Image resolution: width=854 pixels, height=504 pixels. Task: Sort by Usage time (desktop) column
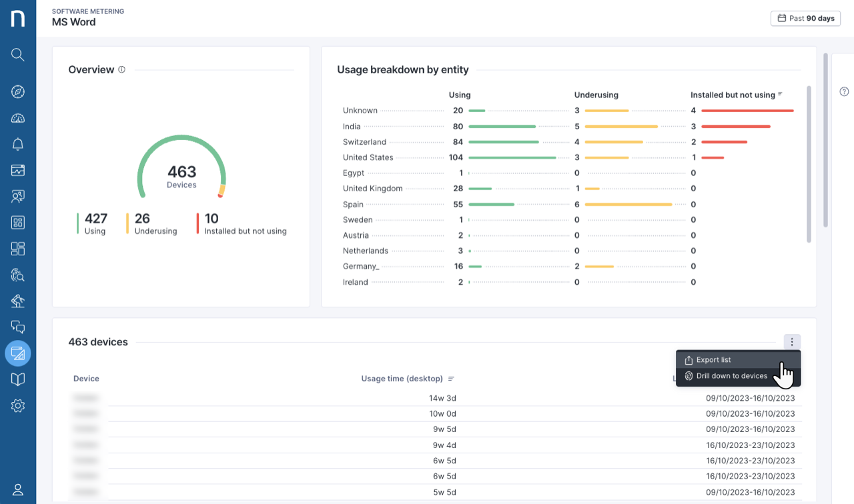click(451, 379)
